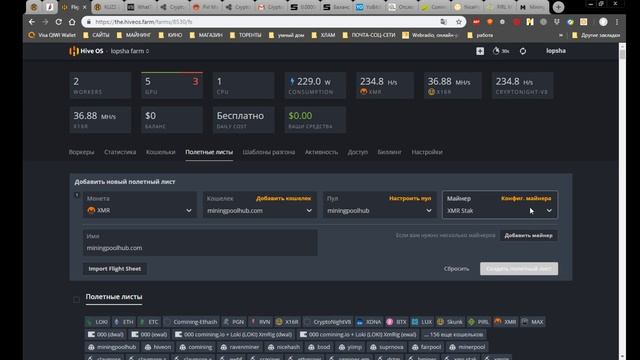
Task: Bookmark this page with star icon
Action: [459, 22]
